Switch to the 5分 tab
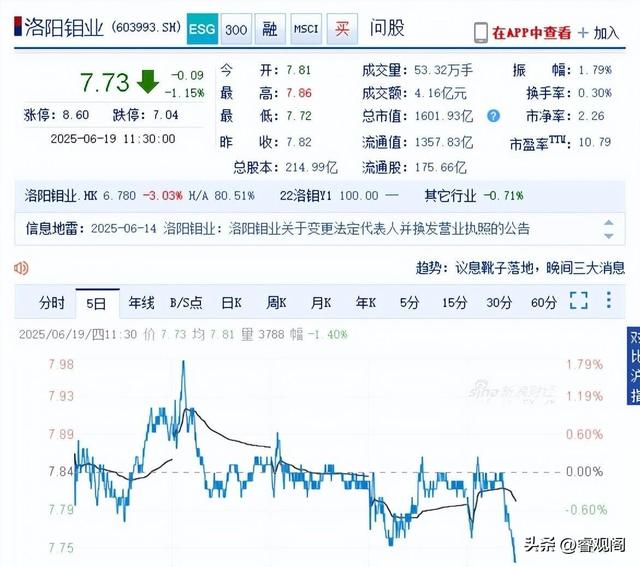Screen dimensions: 640x567 pyautogui.click(x=409, y=303)
